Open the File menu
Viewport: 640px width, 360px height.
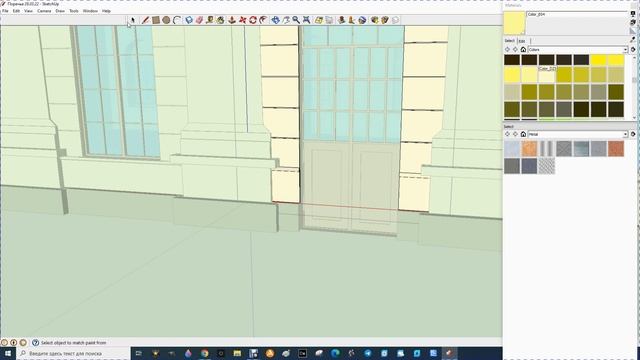coord(5,11)
